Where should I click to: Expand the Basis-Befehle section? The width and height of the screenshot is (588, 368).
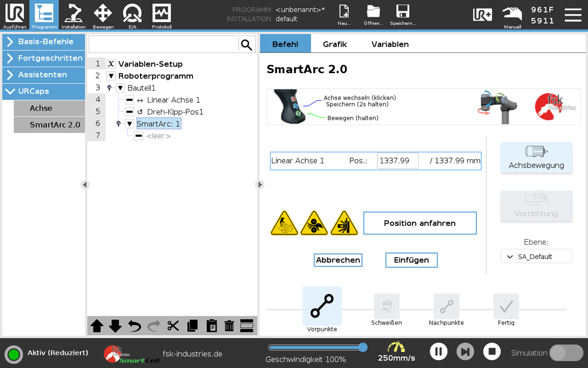pyautogui.click(x=44, y=42)
